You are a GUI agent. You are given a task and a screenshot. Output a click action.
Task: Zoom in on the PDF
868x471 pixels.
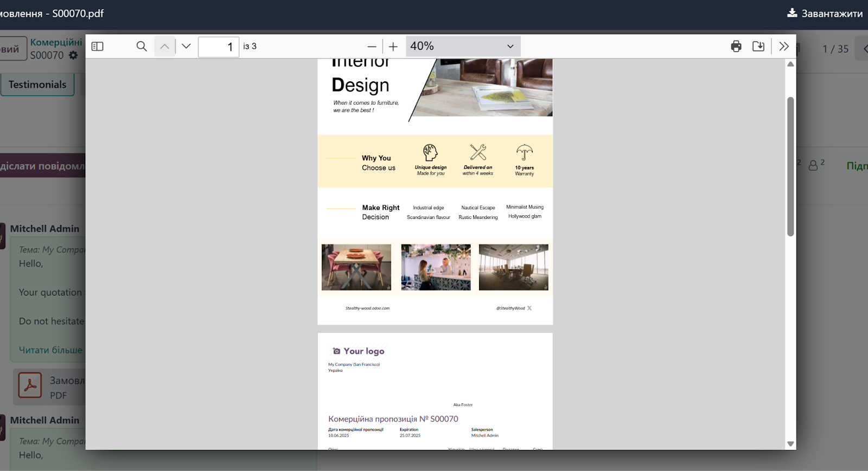pos(393,47)
